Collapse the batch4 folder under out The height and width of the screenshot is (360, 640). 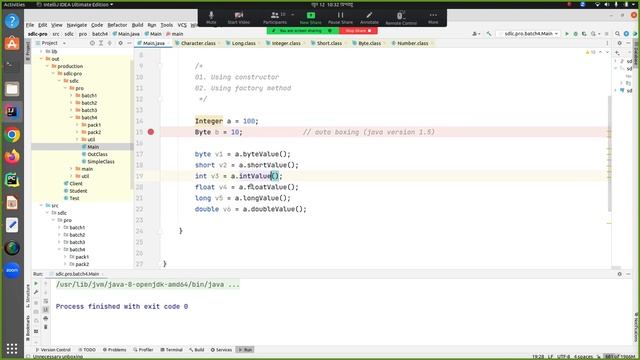[x=71, y=118]
